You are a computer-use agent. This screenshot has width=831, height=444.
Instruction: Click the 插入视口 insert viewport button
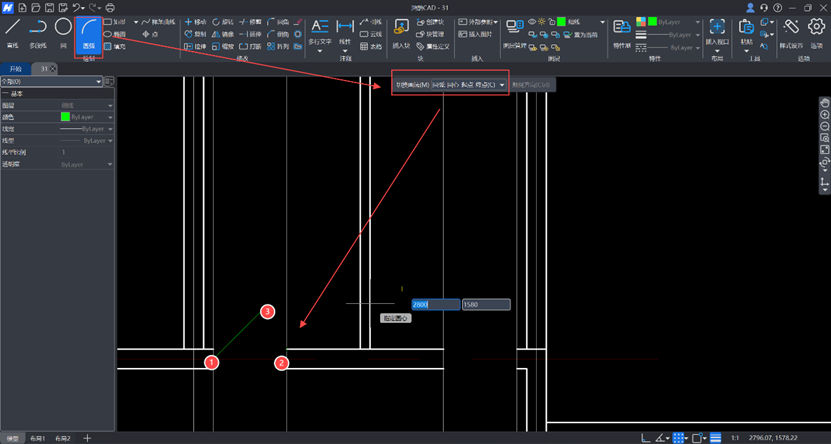717,34
